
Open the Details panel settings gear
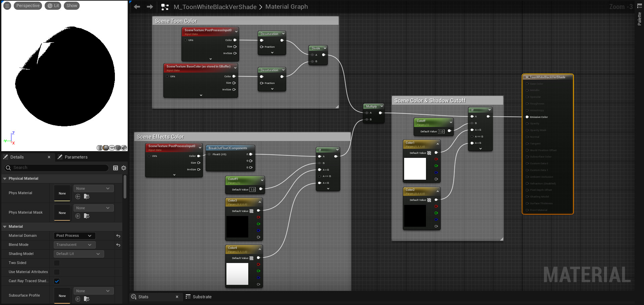124,168
